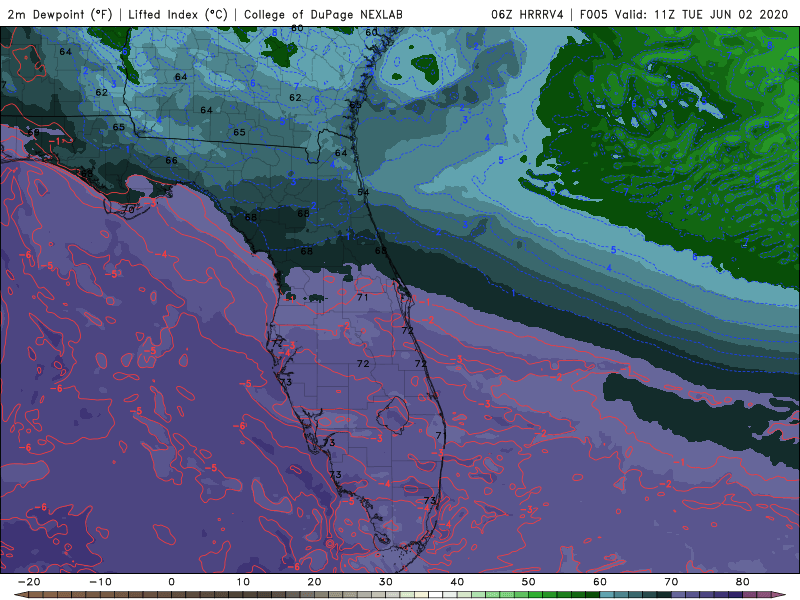The height and width of the screenshot is (600, 800).
Task: Click the "50" color scale label
Action: point(529,582)
